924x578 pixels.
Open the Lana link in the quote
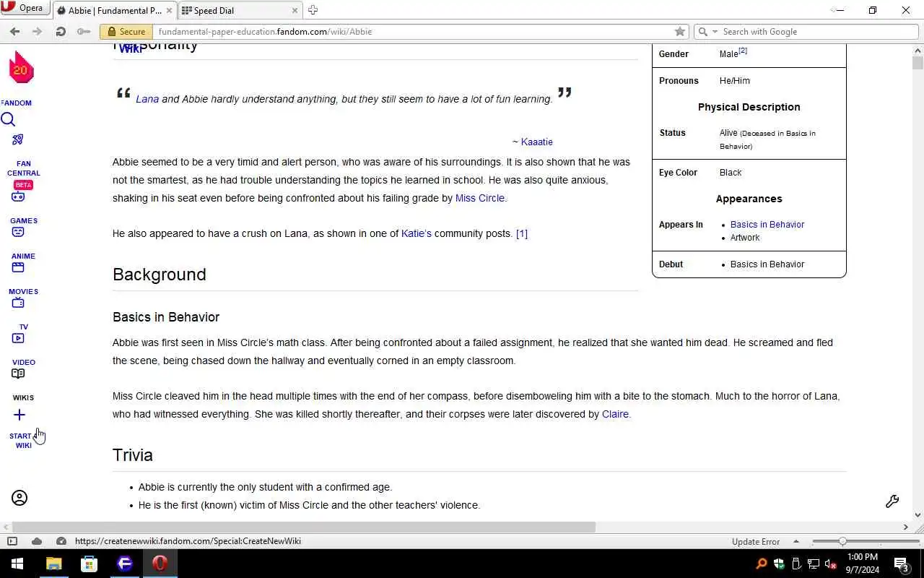[x=147, y=99]
